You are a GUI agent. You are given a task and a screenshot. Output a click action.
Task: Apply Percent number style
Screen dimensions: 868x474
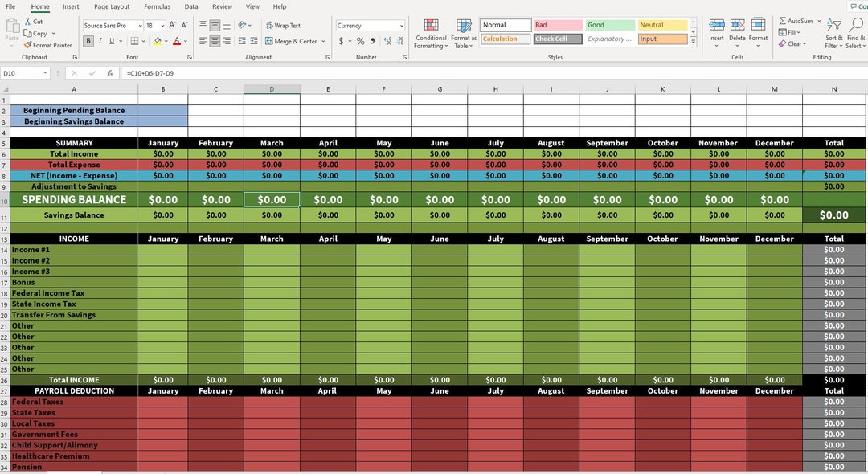click(x=358, y=40)
